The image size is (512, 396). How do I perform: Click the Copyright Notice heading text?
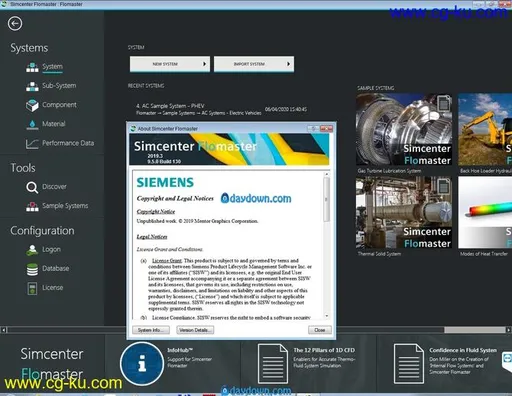tap(156, 212)
